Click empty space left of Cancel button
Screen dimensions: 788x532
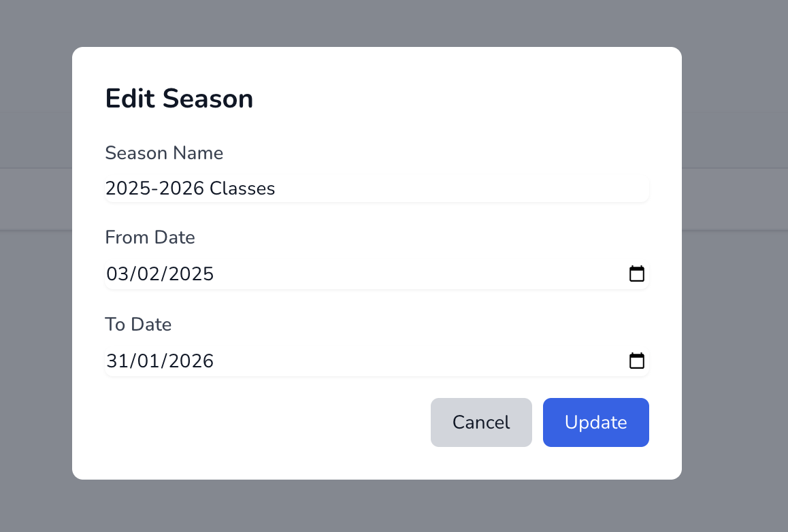click(x=272, y=422)
